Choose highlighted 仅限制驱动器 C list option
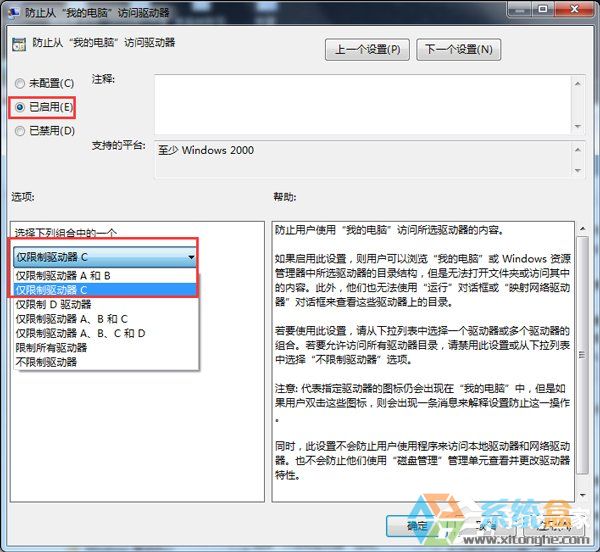Image resolution: width=600 pixels, height=552 pixels. coord(106,290)
